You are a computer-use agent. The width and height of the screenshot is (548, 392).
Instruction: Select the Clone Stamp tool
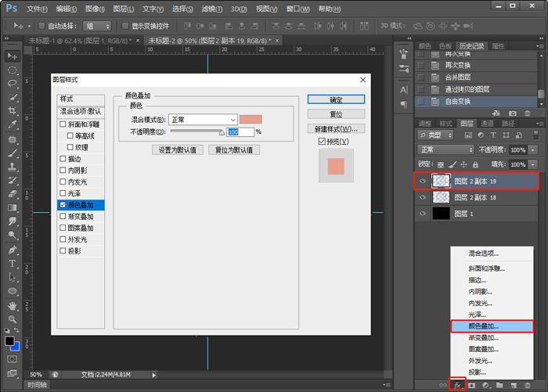pyautogui.click(x=13, y=167)
